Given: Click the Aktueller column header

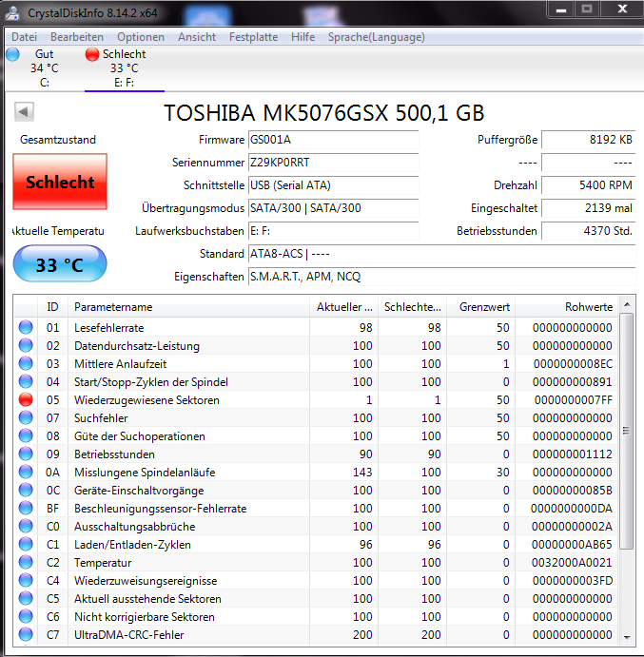Looking at the screenshot, I should pos(344,307).
